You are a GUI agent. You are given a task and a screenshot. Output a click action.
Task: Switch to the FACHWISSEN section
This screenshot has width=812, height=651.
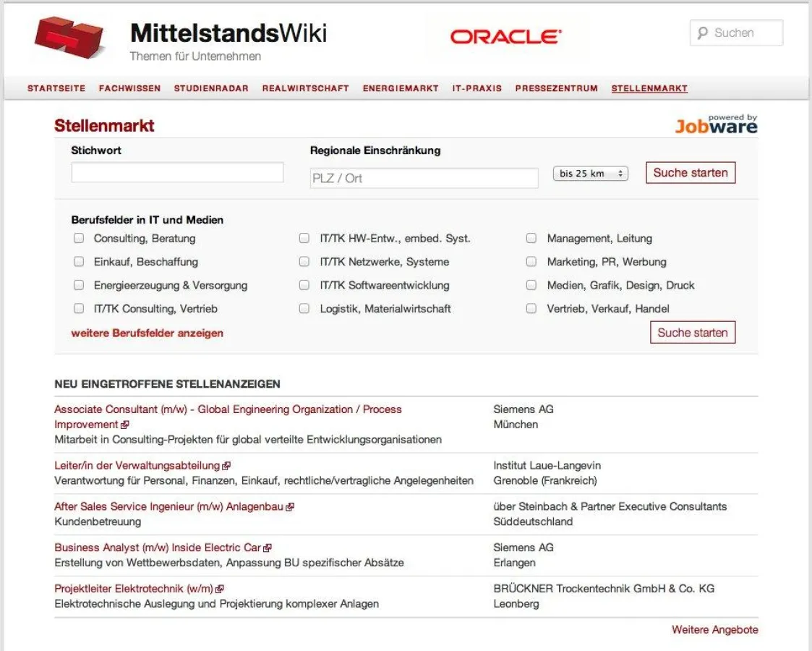click(129, 88)
